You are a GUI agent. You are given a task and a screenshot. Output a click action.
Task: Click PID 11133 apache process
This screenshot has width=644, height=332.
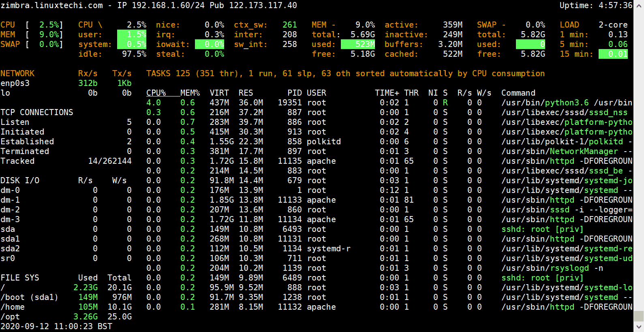coord(290,200)
